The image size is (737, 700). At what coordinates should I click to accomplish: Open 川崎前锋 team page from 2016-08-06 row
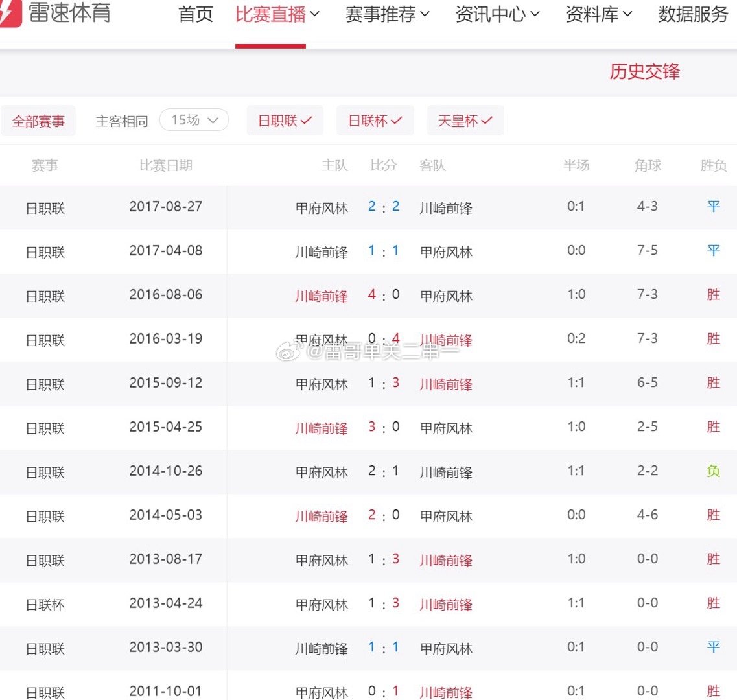point(322,296)
